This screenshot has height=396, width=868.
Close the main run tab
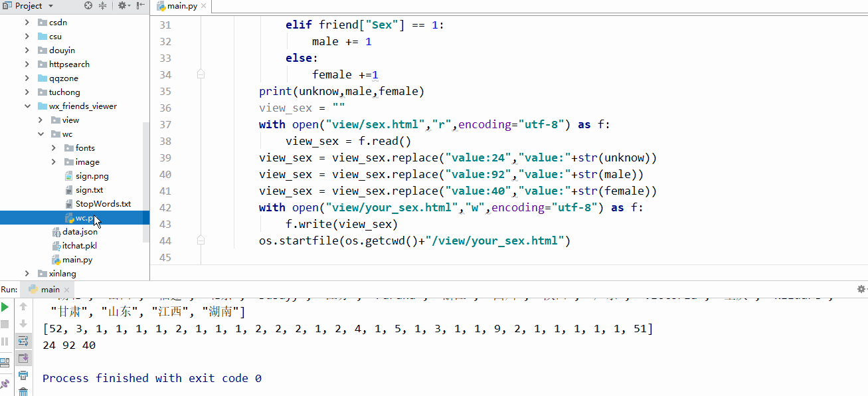pos(66,290)
